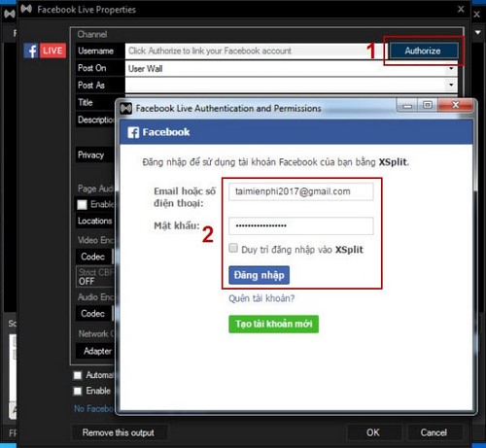Close the Facebook Live Properties window
Image resolution: width=486 pixels, height=448 pixels.
pyautogui.click(x=461, y=9)
